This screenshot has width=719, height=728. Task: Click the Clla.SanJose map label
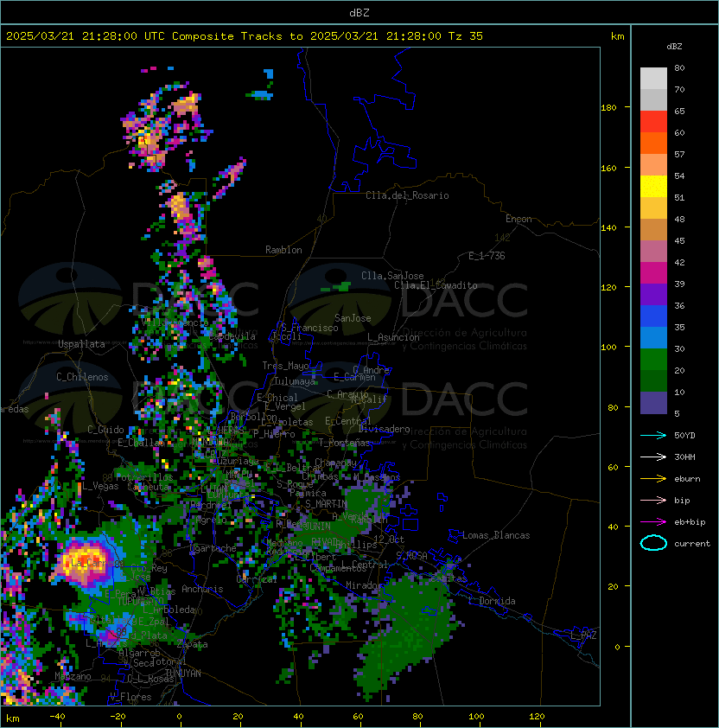coord(392,276)
